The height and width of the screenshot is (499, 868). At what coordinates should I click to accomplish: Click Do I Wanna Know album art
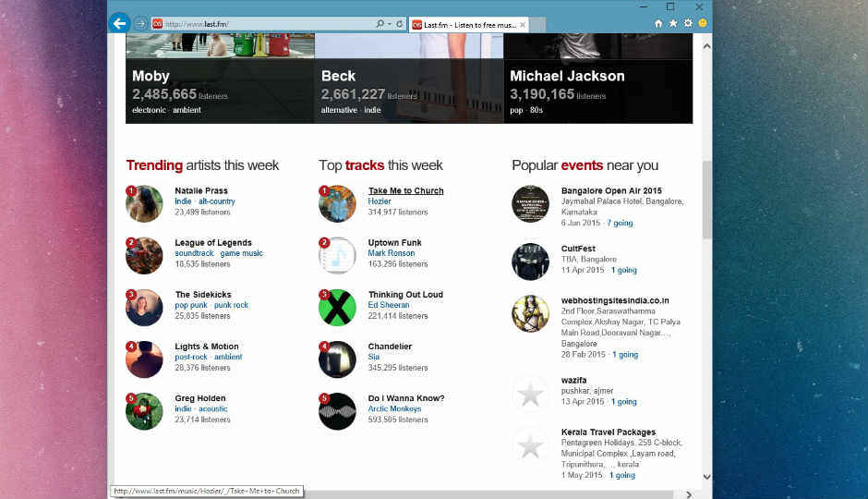(337, 411)
